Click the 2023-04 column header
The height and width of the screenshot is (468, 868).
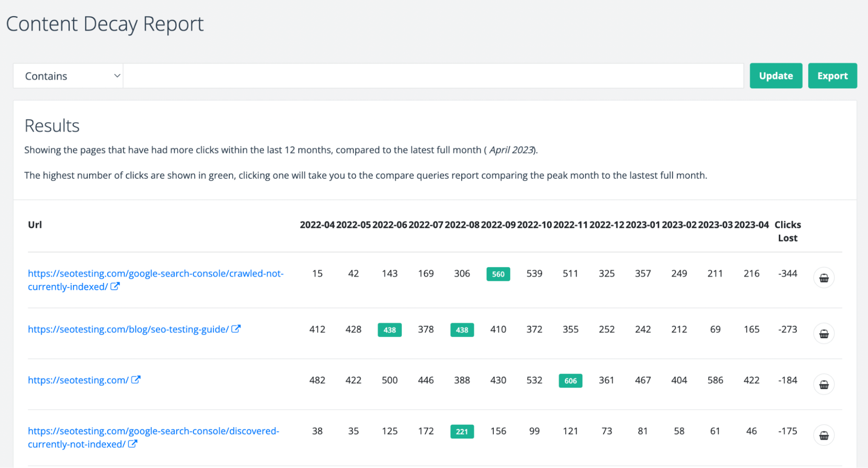point(752,225)
